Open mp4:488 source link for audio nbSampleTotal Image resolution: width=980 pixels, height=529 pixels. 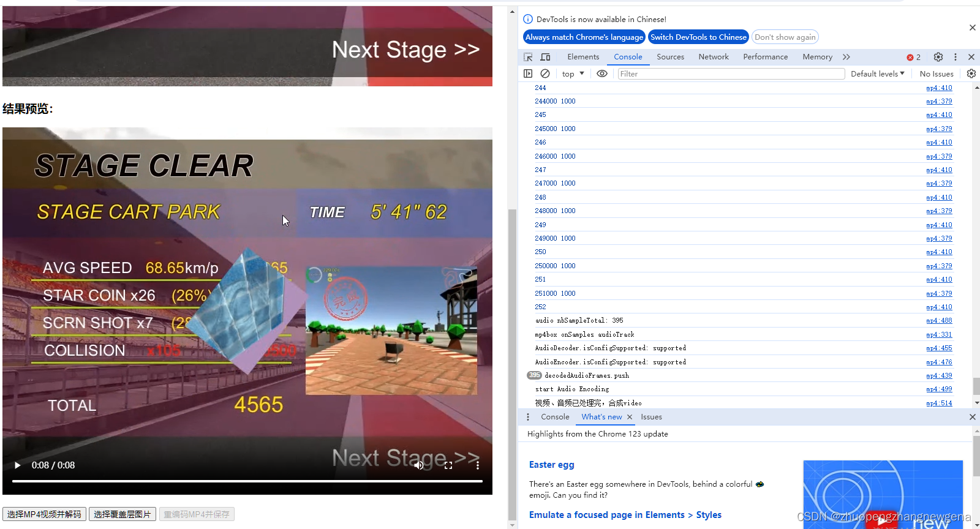(x=939, y=321)
